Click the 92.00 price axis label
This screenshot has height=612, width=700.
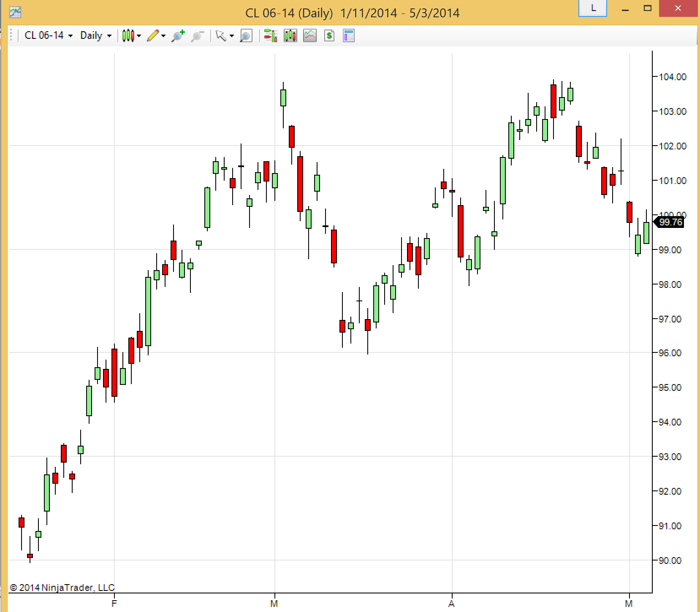670,491
